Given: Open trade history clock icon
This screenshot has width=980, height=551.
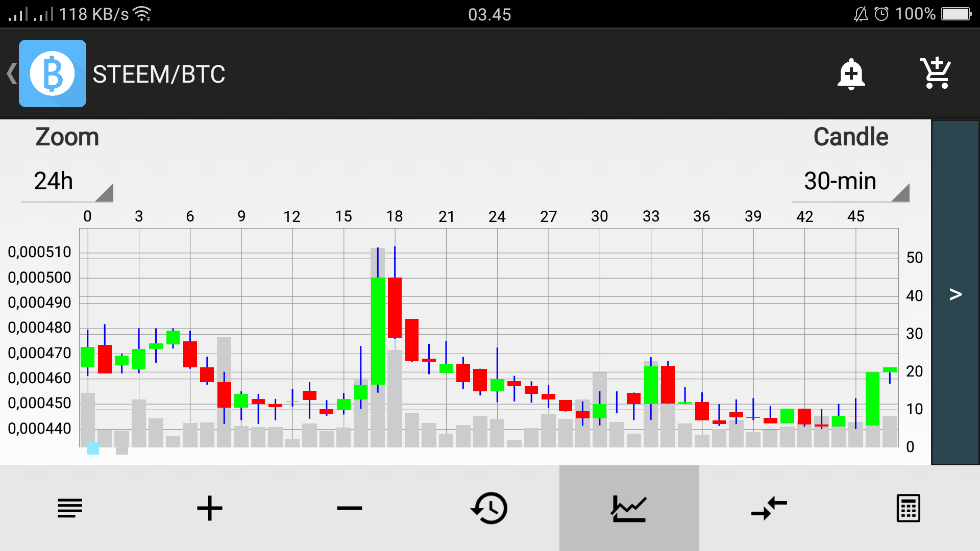Looking at the screenshot, I should [489, 508].
